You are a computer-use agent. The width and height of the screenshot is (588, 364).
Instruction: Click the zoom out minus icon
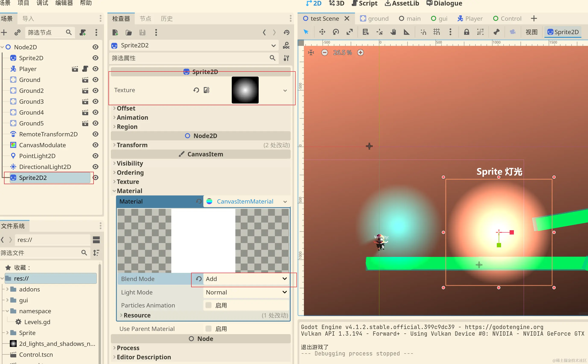(x=325, y=52)
